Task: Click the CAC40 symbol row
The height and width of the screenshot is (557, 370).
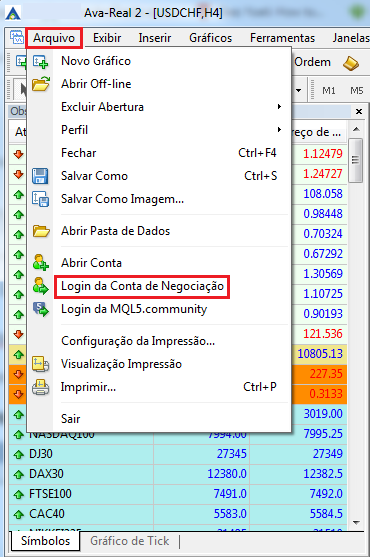Action: pyautogui.click(x=178, y=514)
